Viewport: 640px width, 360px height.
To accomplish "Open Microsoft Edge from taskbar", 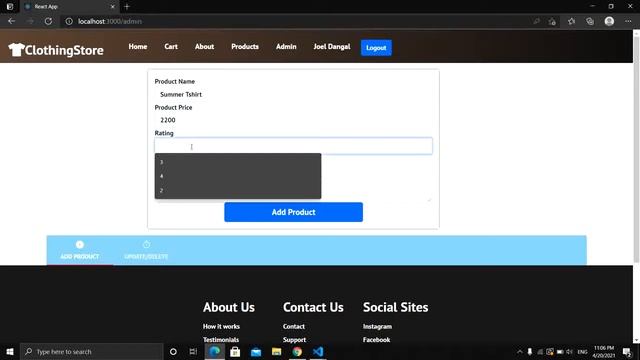I will pos(215,351).
